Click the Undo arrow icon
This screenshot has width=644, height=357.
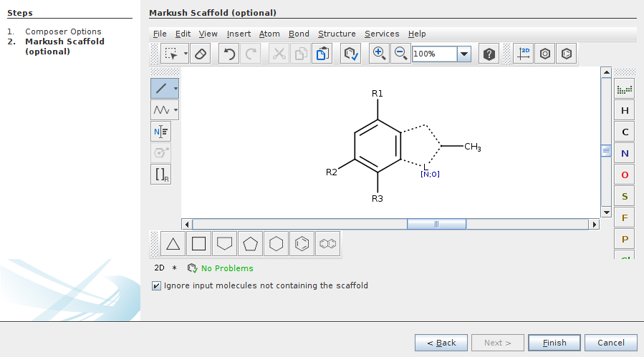229,54
